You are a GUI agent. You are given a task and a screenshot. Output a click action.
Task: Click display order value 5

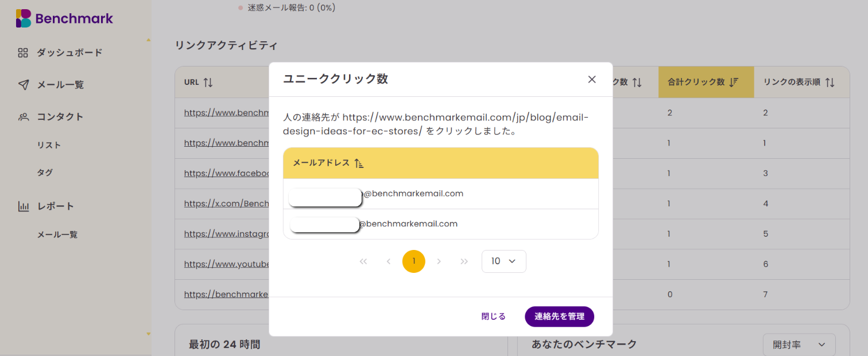point(766,234)
